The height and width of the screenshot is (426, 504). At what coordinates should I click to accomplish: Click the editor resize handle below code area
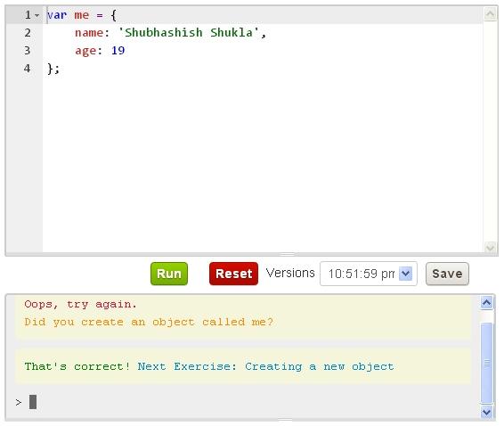click(x=287, y=254)
